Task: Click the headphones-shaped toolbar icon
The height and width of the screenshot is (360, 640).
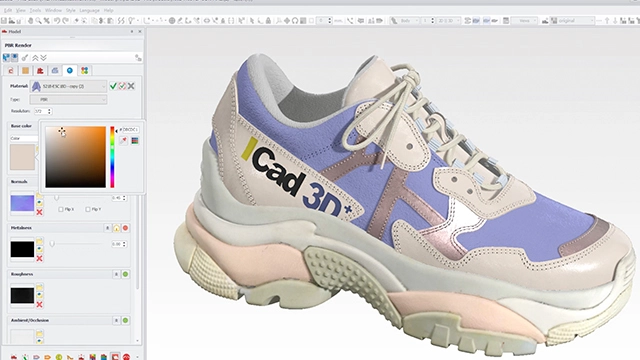Action: (295, 20)
